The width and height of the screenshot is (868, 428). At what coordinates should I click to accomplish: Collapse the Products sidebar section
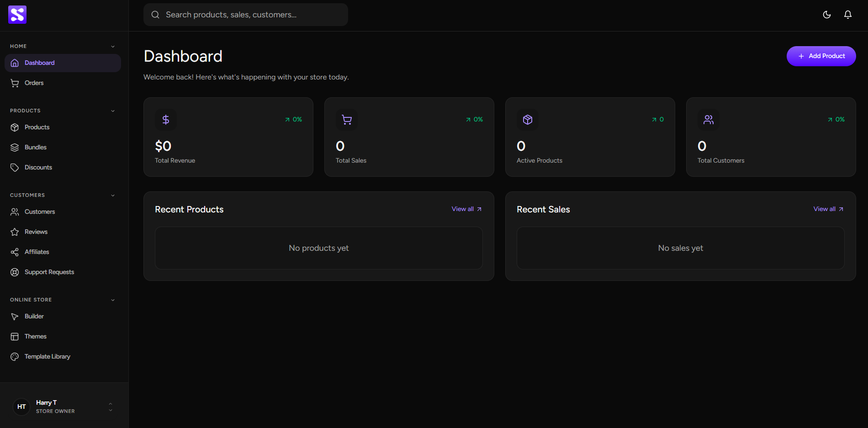click(113, 111)
